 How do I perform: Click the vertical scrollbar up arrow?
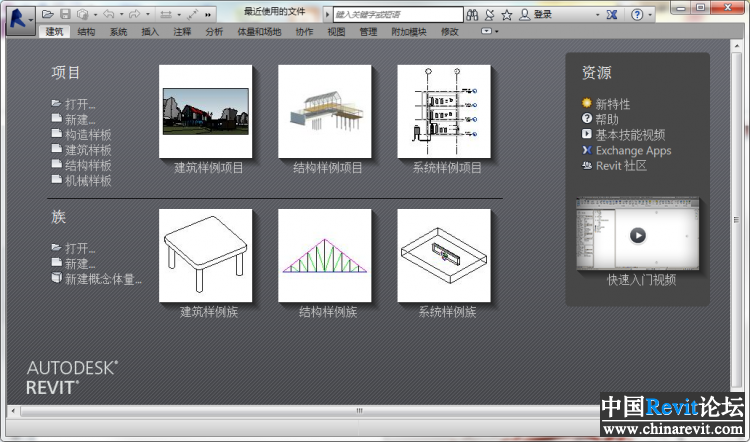point(737,46)
